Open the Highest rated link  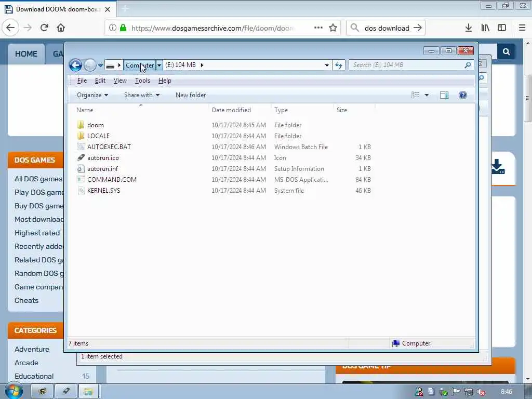click(x=37, y=233)
